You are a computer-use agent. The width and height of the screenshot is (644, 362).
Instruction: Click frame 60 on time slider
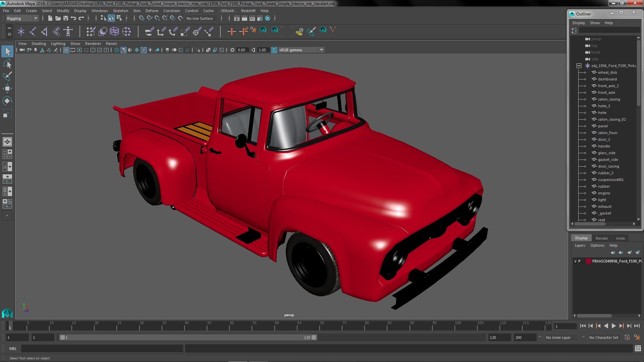277,326
